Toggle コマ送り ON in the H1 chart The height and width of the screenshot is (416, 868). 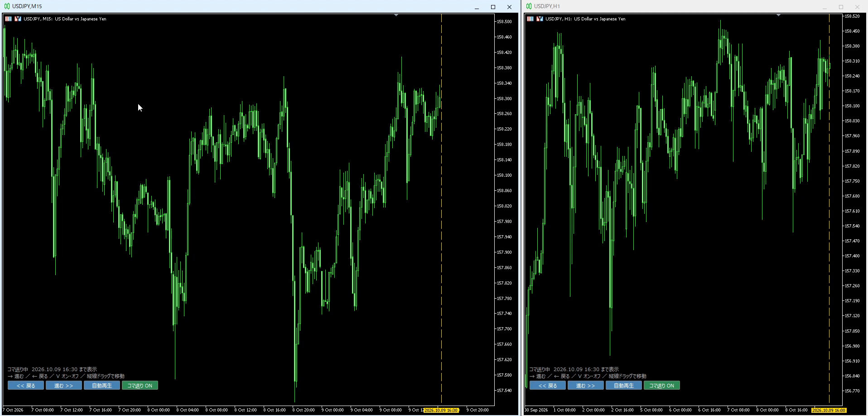662,386
